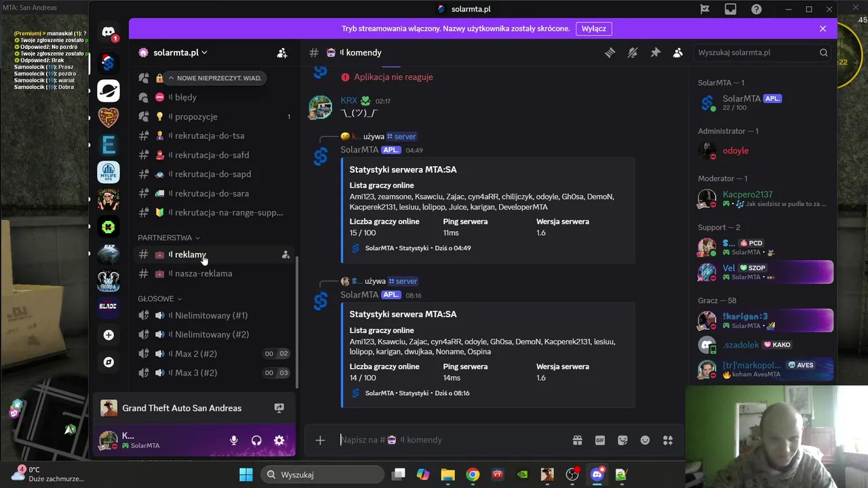This screenshot has height=488, width=868.
Task: Toggle the member list visibility
Action: coord(677,52)
